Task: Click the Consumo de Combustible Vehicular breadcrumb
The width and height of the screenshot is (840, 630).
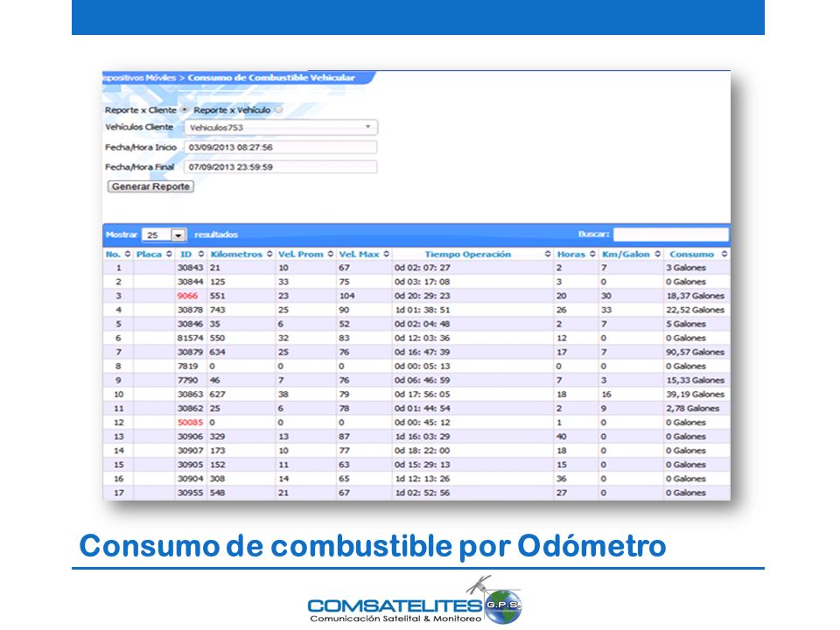Action: coord(271,78)
